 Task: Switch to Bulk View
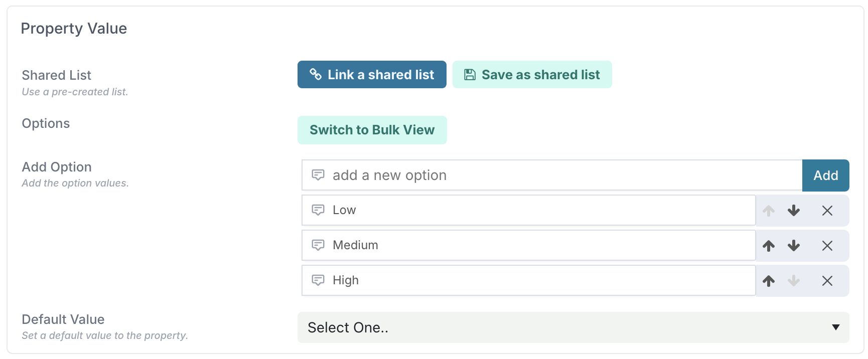point(372,130)
